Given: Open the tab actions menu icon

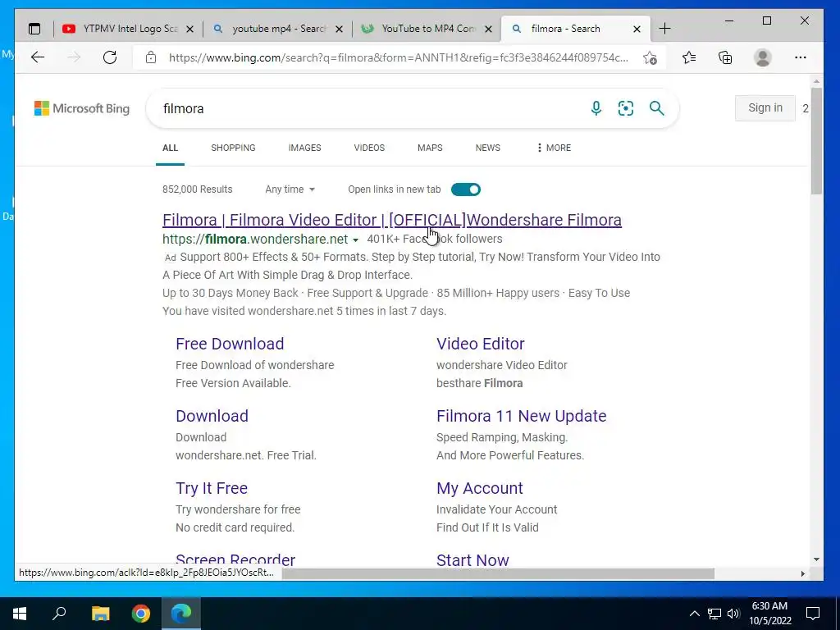Looking at the screenshot, I should coord(34,29).
